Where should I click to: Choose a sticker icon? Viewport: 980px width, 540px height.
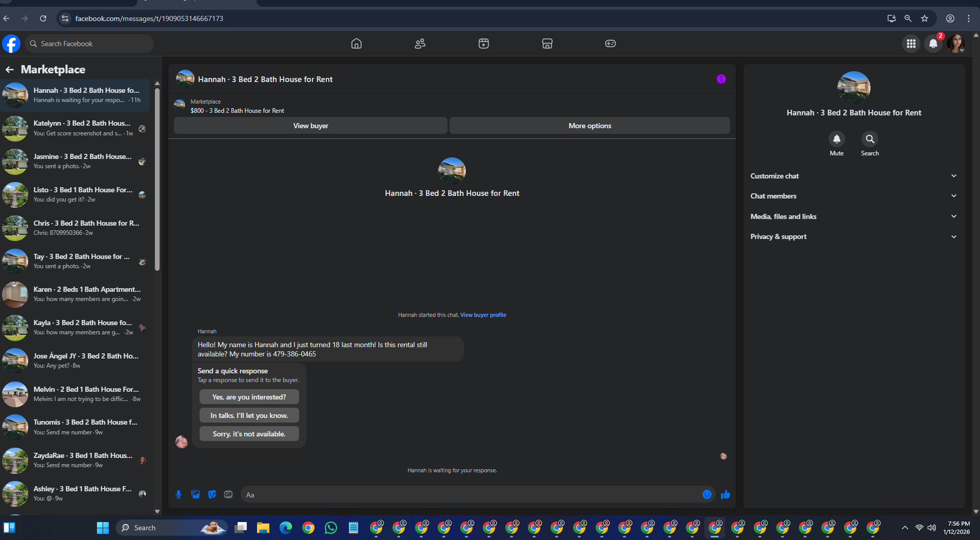point(212,494)
